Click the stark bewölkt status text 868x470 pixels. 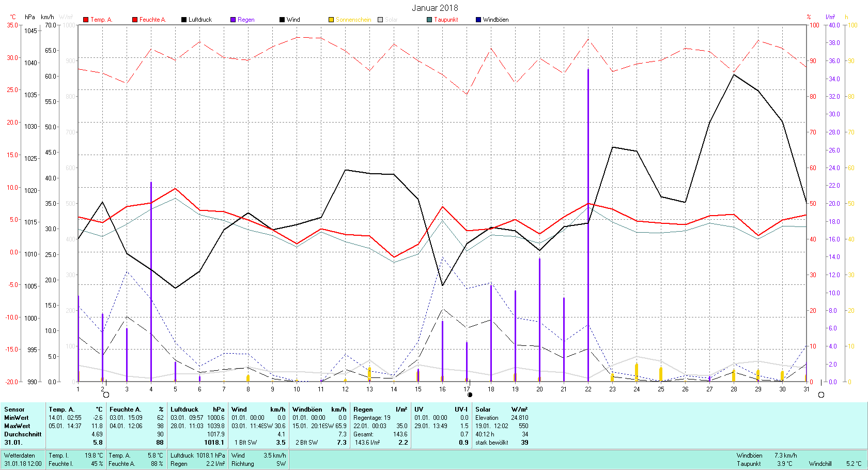492,443
